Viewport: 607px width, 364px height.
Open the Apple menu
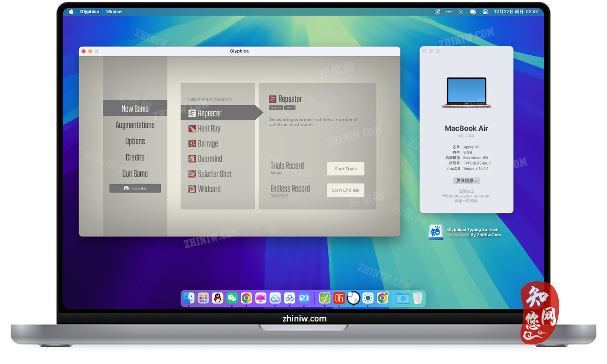click(x=71, y=12)
